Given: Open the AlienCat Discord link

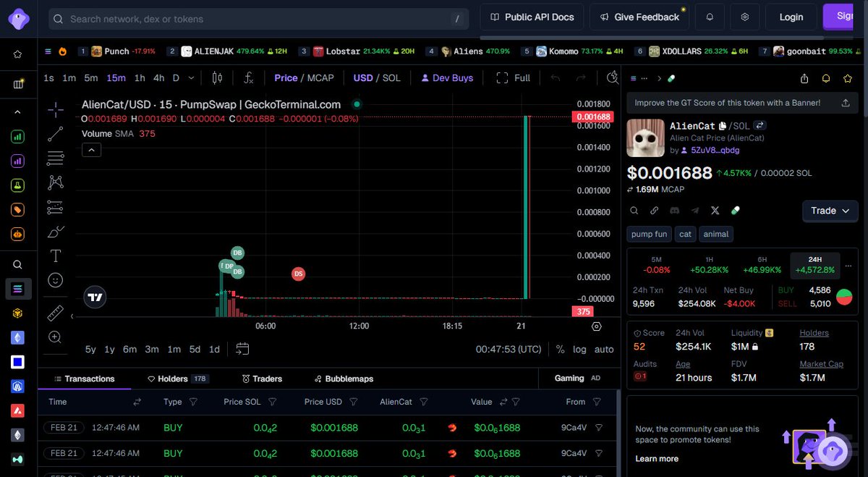Looking at the screenshot, I should 675,211.
